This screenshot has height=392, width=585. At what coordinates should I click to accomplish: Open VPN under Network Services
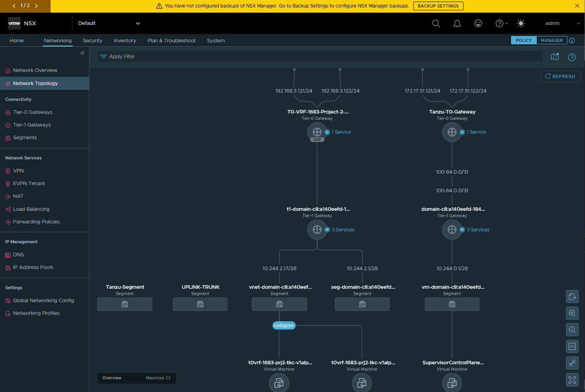(x=19, y=171)
